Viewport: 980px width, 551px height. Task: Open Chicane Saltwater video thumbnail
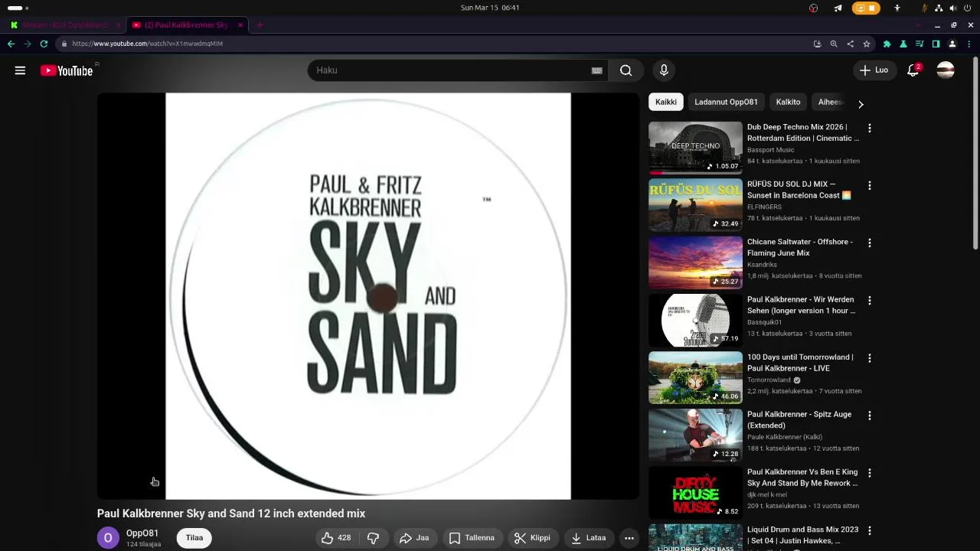pyautogui.click(x=695, y=262)
